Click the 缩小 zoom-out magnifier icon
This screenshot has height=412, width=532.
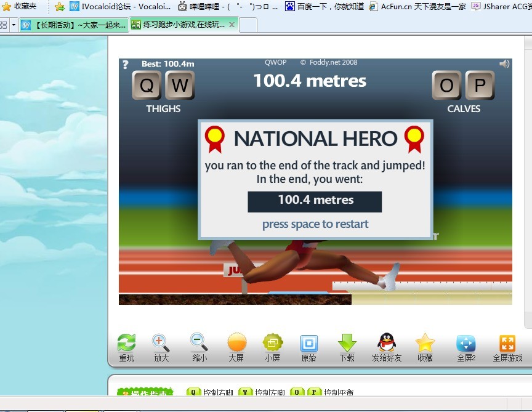199,342
